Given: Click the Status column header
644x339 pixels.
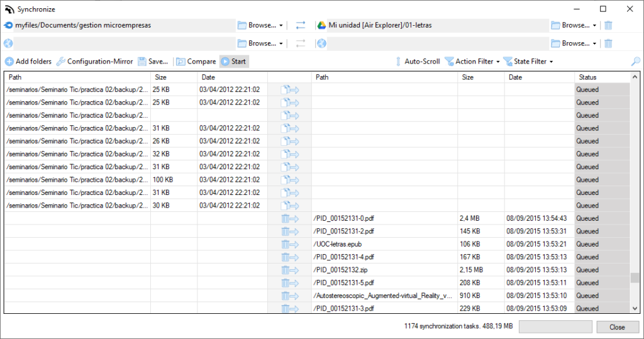Looking at the screenshot, I should click(602, 77).
